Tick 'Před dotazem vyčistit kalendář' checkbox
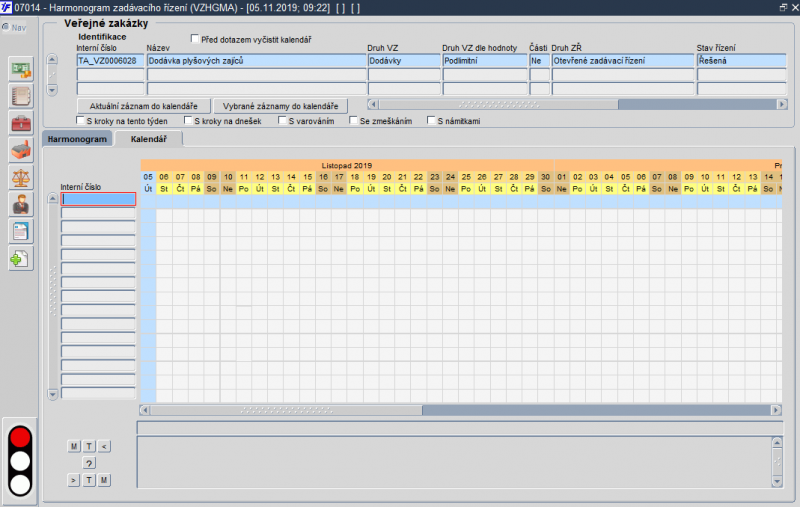Viewport: 800px width, 507px height. coord(194,39)
